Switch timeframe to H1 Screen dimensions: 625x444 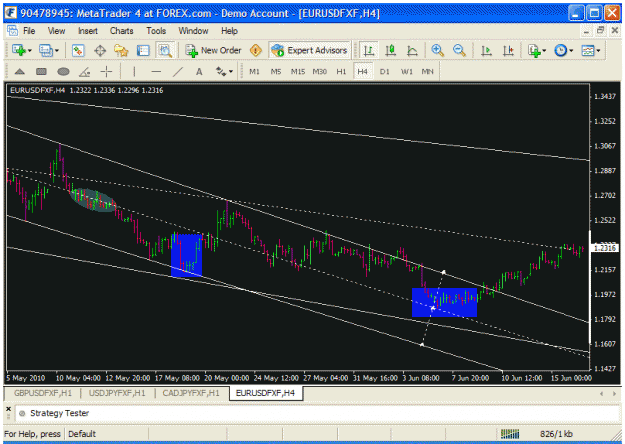tap(341, 72)
